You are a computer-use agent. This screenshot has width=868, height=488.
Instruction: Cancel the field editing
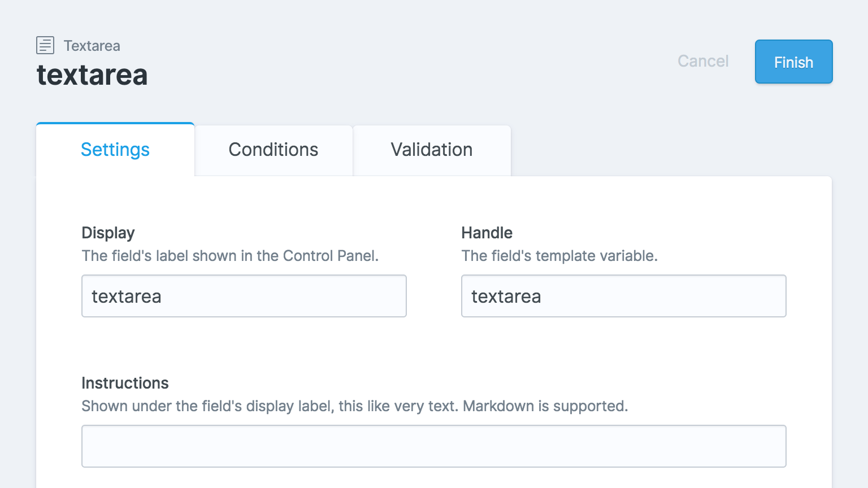702,62
